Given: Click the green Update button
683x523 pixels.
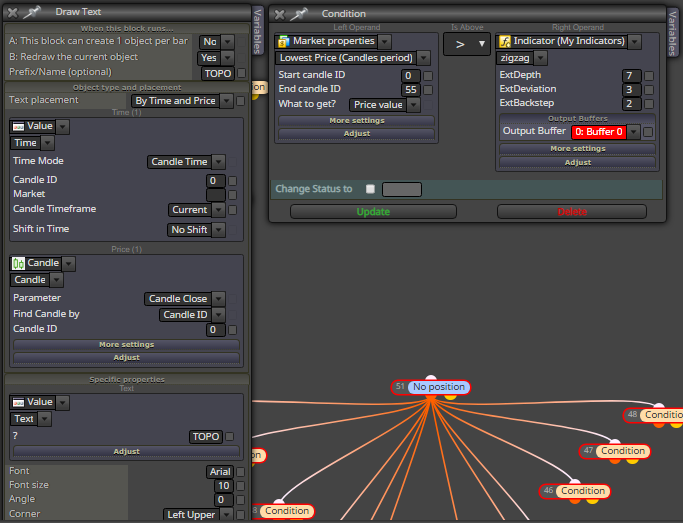Looking at the screenshot, I should tap(373, 212).
